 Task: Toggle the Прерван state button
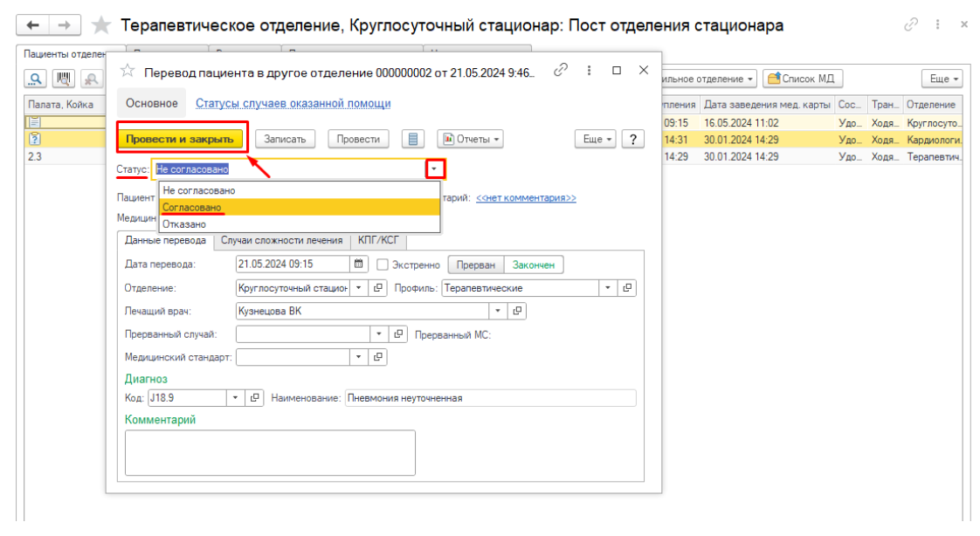tap(476, 265)
